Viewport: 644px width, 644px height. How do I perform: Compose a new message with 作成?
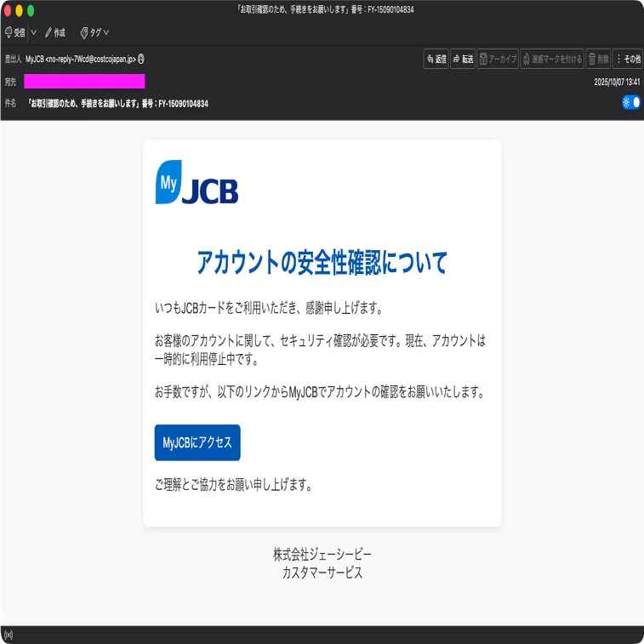(x=55, y=32)
